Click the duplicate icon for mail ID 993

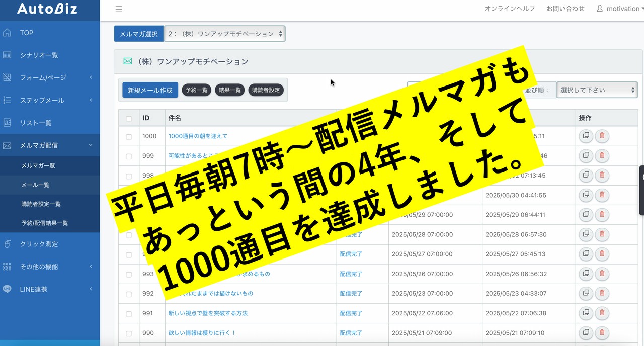pos(586,274)
